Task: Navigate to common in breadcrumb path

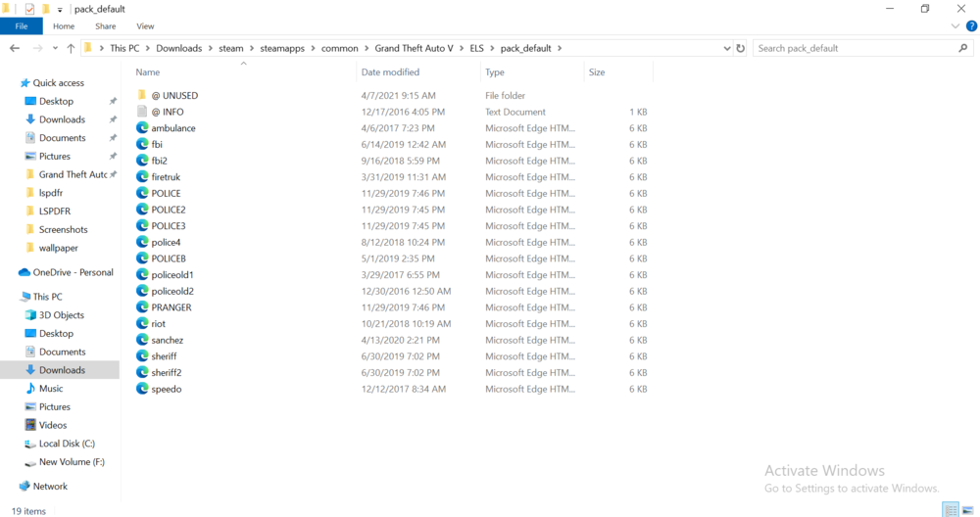Action: pos(340,48)
